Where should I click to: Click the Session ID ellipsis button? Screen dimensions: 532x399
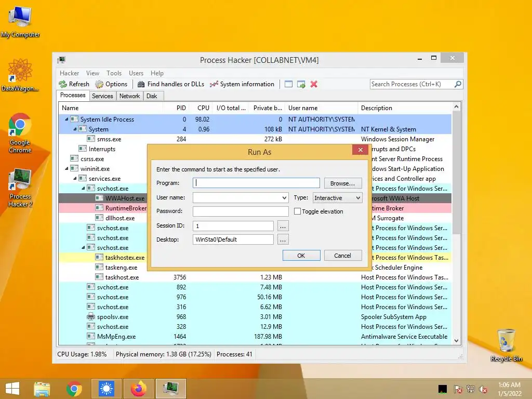coord(283,226)
